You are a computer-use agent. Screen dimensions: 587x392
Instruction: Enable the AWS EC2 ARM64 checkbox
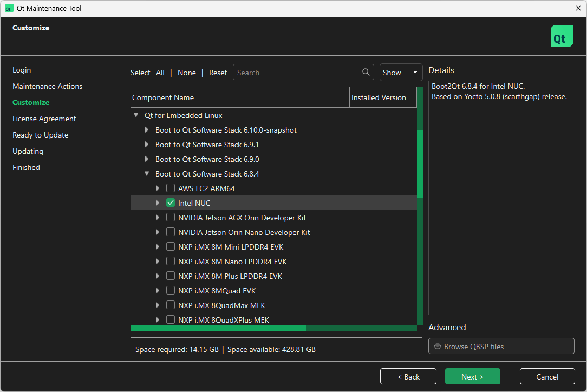pos(171,188)
